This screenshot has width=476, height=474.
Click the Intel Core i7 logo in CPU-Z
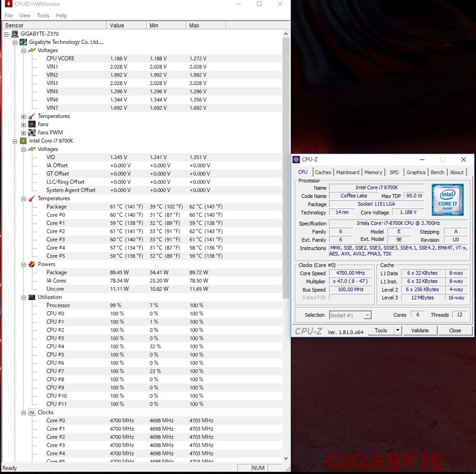click(448, 200)
